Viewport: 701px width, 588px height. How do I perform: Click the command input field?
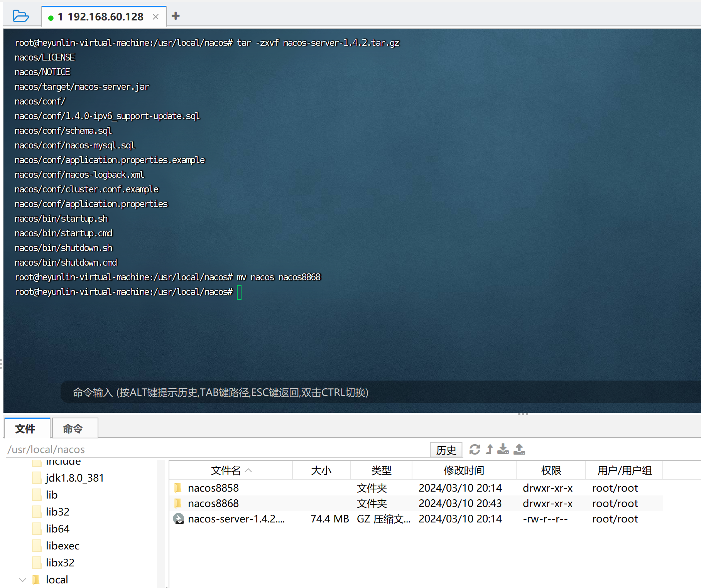[380, 392]
